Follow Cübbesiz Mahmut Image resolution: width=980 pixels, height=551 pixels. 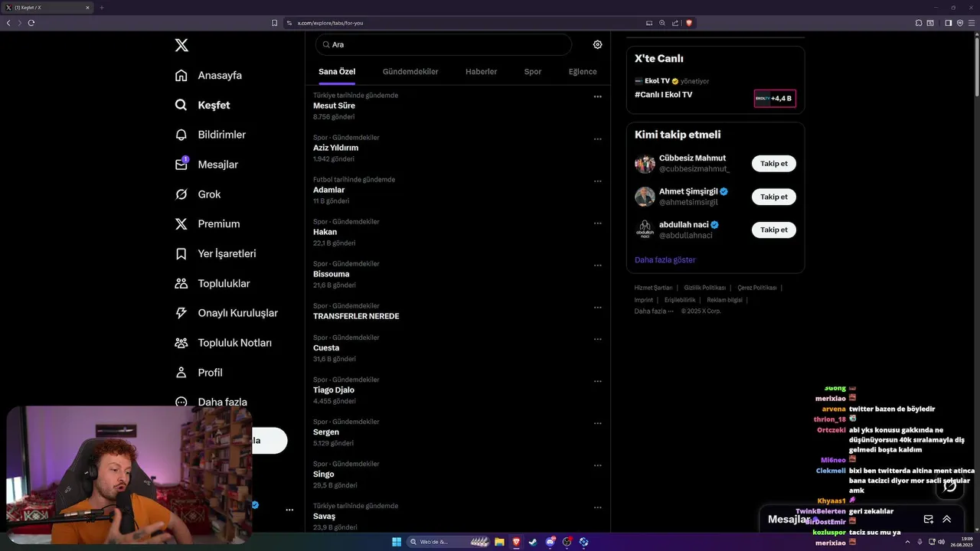tap(773, 164)
